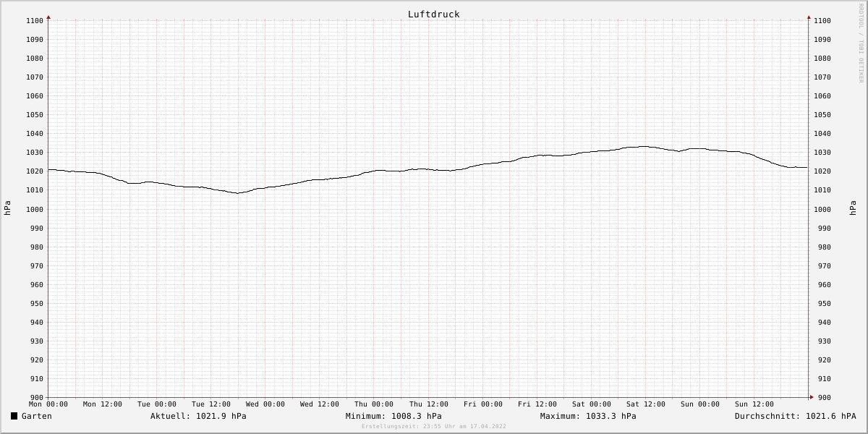868x434 pixels.
Task: Click the 1000 label on right axis
Action: pos(822,210)
